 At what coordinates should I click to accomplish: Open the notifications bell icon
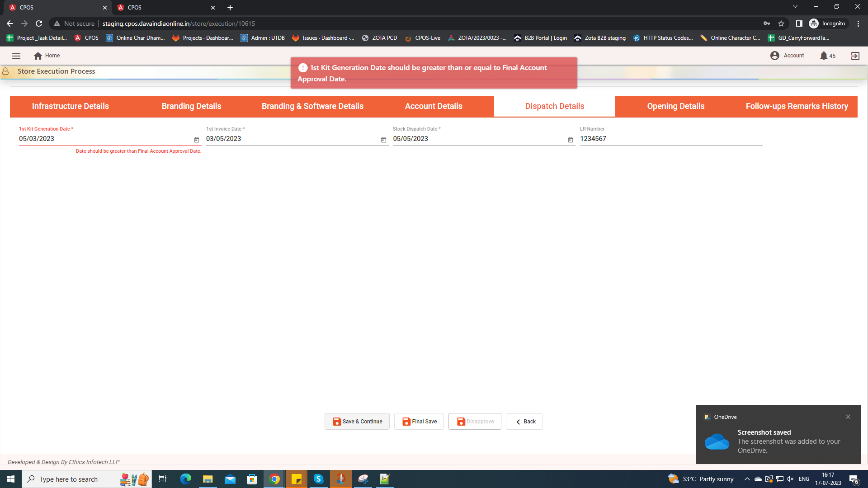click(824, 56)
